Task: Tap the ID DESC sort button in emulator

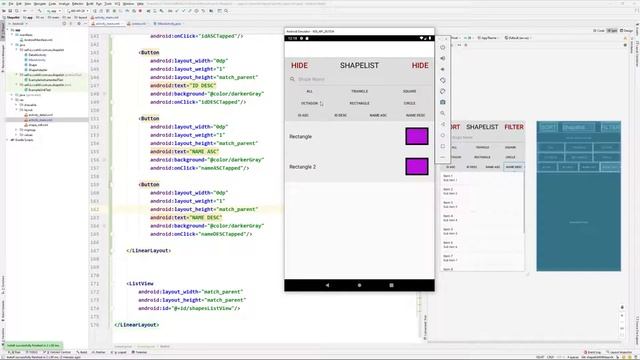Action: (340, 116)
